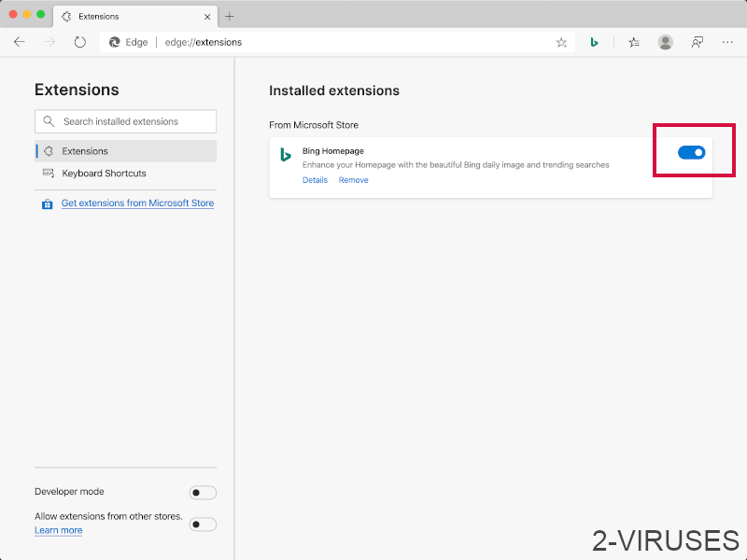Image resolution: width=747 pixels, height=560 pixels.
Task: Click the Extensions tab puzzle icon
Action: pos(66,17)
